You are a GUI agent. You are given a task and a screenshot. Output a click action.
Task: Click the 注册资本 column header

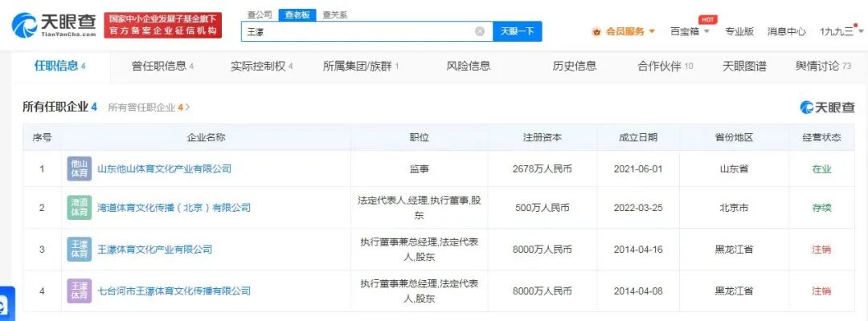point(542,137)
